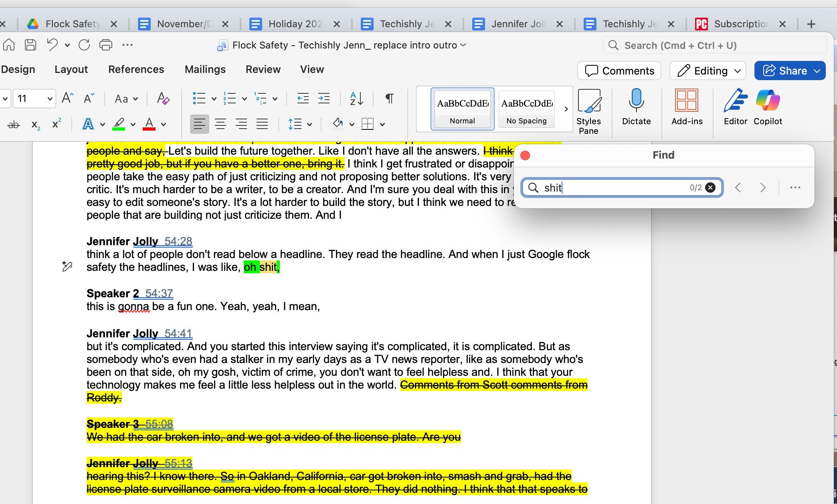Click the Comments button
The height and width of the screenshot is (504, 837).
[x=619, y=71]
